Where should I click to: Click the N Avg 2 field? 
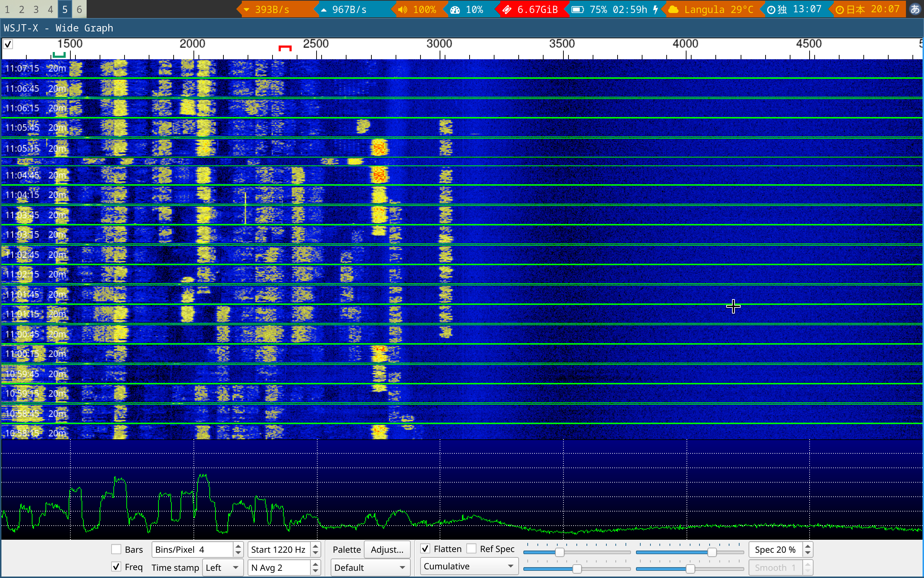pyautogui.click(x=279, y=567)
